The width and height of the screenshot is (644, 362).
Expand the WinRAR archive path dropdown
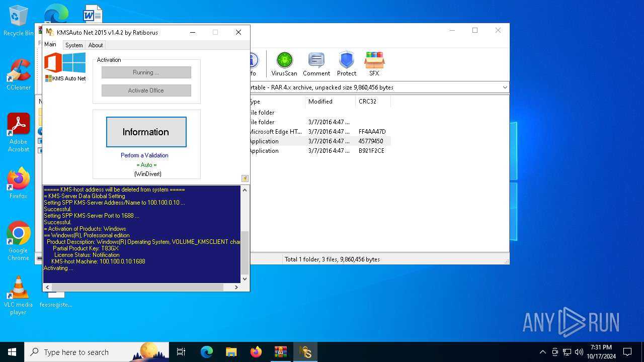(x=505, y=87)
